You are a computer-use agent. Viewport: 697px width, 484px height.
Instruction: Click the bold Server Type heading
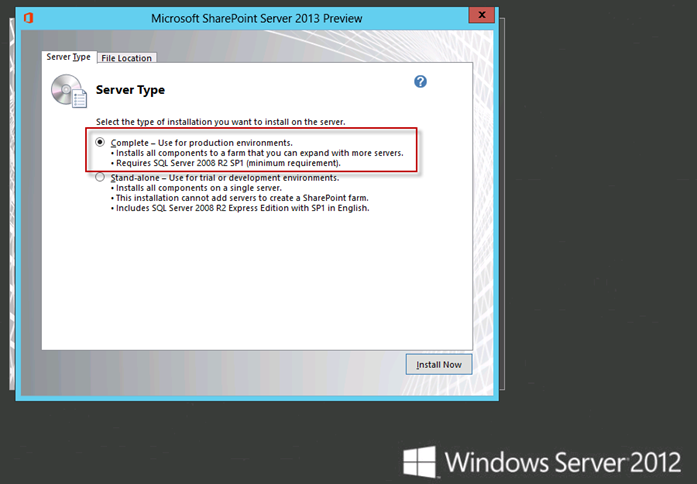[130, 90]
